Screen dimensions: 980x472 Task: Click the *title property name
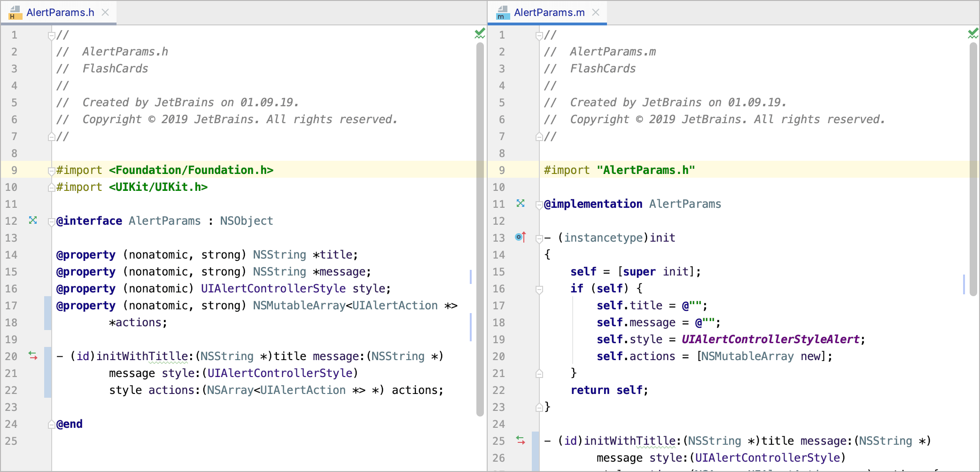click(332, 255)
